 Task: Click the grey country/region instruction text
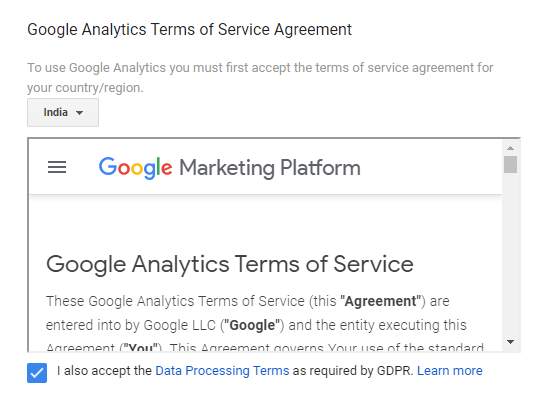tap(260, 77)
